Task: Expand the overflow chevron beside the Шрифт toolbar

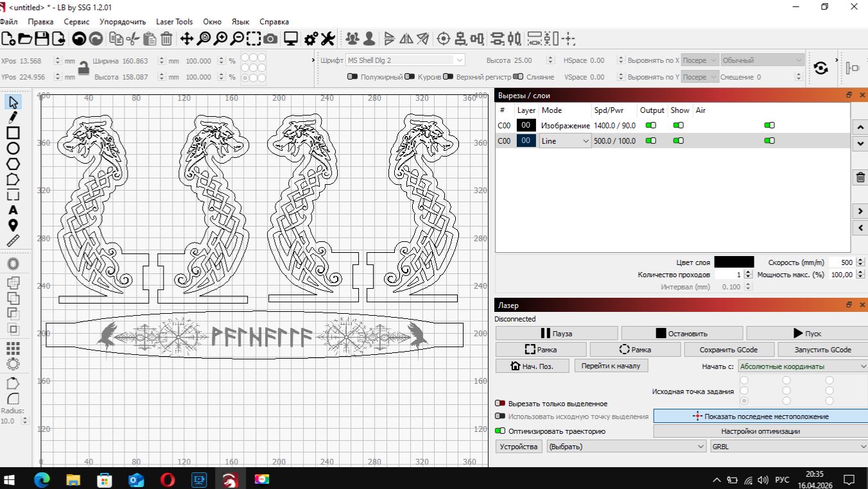Action: coord(836,60)
